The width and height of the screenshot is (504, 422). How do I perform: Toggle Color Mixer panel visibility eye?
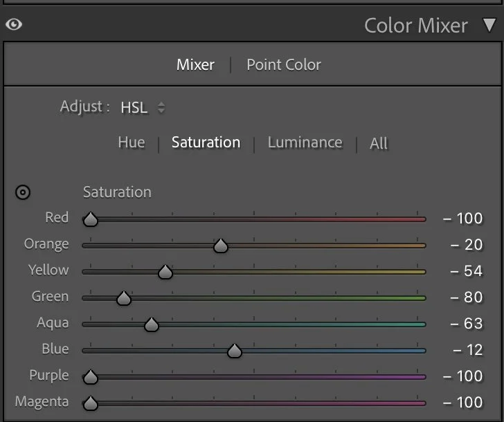click(x=14, y=24)
